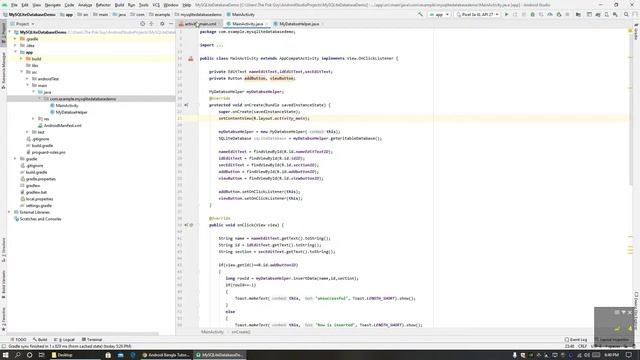Click the Windows taskbar search icon

coord(18,355)
